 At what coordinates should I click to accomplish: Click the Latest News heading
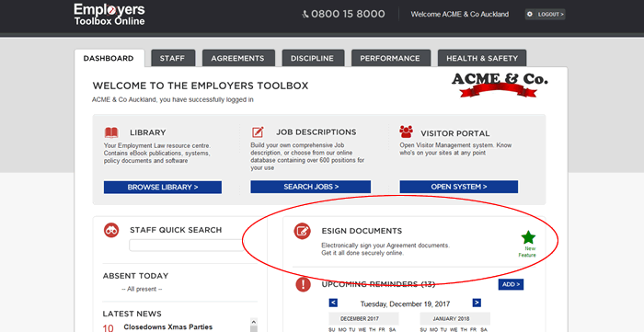click(x=132, y=314)
